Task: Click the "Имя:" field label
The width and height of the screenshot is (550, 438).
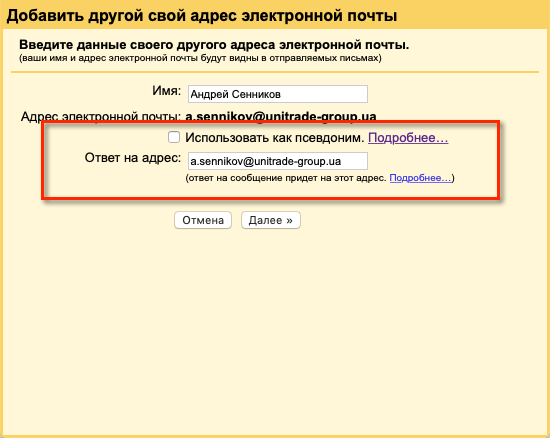Action: coord(167,91)
